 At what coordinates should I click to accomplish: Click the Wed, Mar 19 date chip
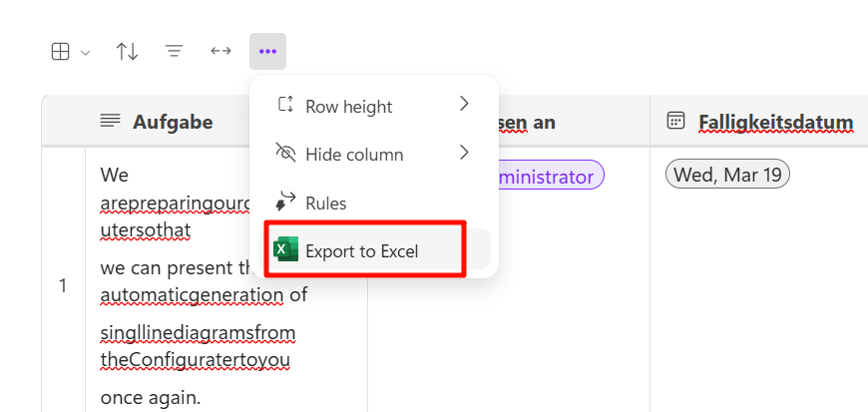tap(727, 175)
